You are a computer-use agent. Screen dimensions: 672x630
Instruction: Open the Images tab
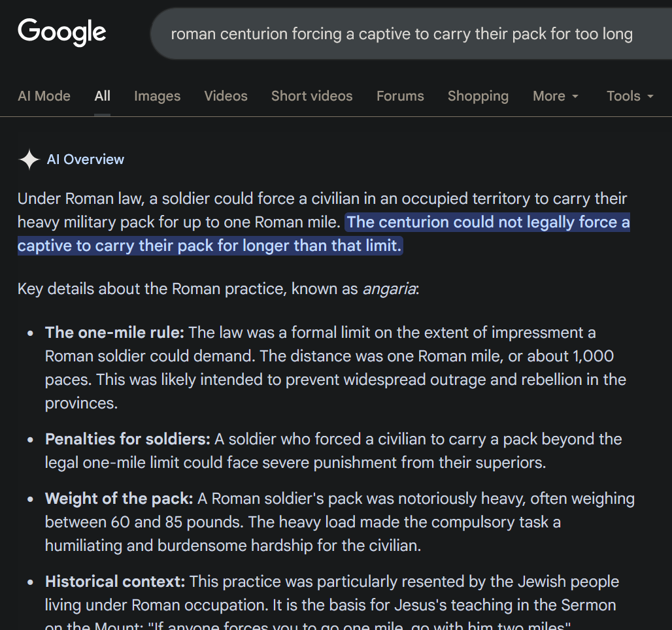157,96
